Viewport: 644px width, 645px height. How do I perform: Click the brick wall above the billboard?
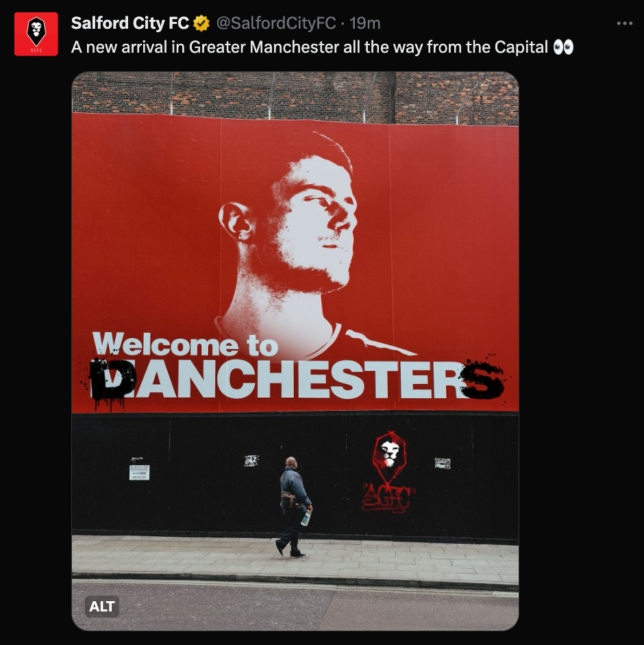point(295,96)
